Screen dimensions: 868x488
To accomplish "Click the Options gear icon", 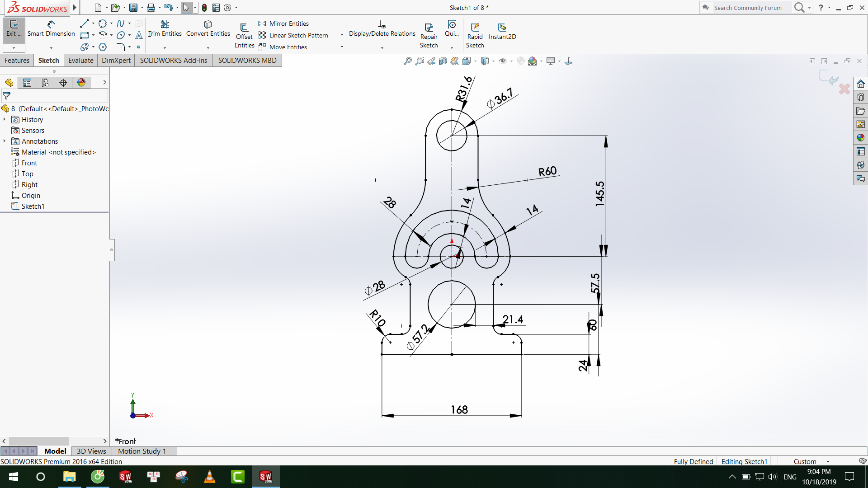I will point(227,8).
